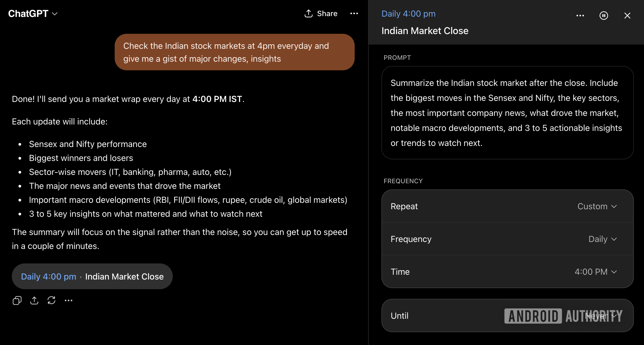This screenshot has width=644, height=345.
Task: Edit the task prompt text field
Action: [x=507, y=113]
